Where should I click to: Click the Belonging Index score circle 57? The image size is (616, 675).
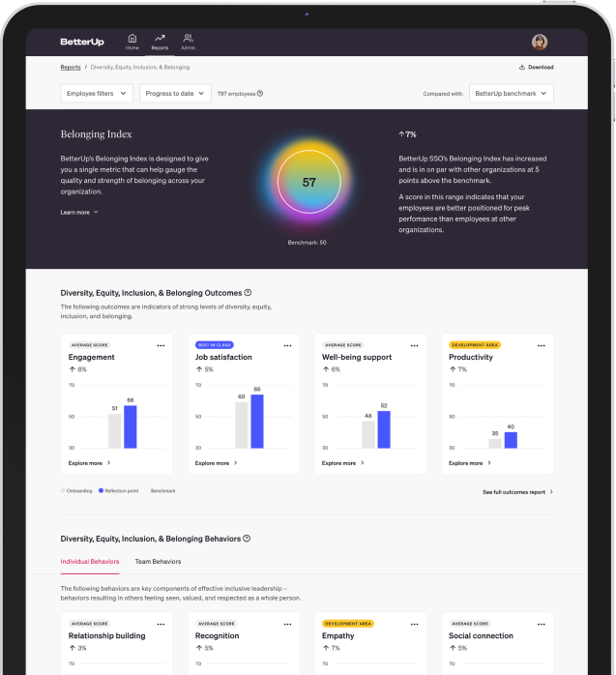tap(309, 182)
